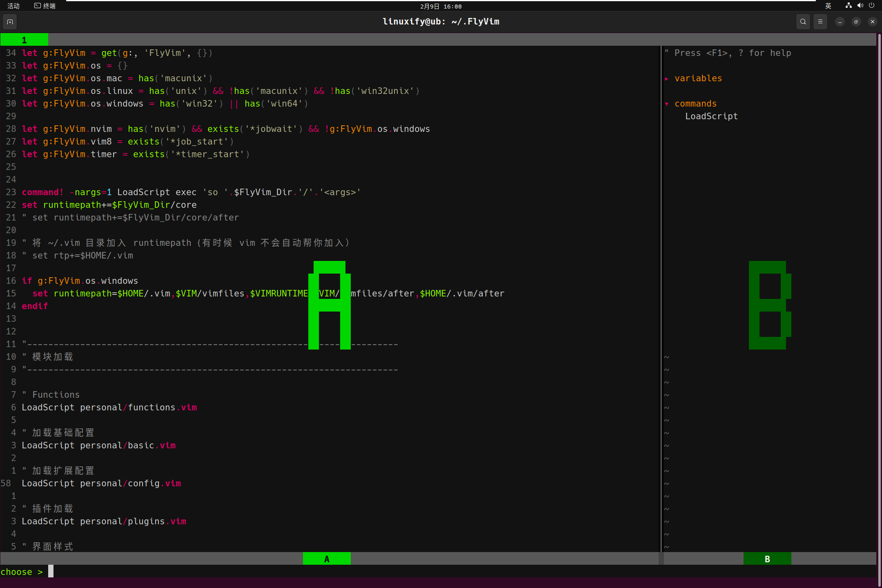Jump to LoadScript tag in tagbar
Image resolution: width=882 pixels, height=588 pixels.
click(x=711, y=116)
